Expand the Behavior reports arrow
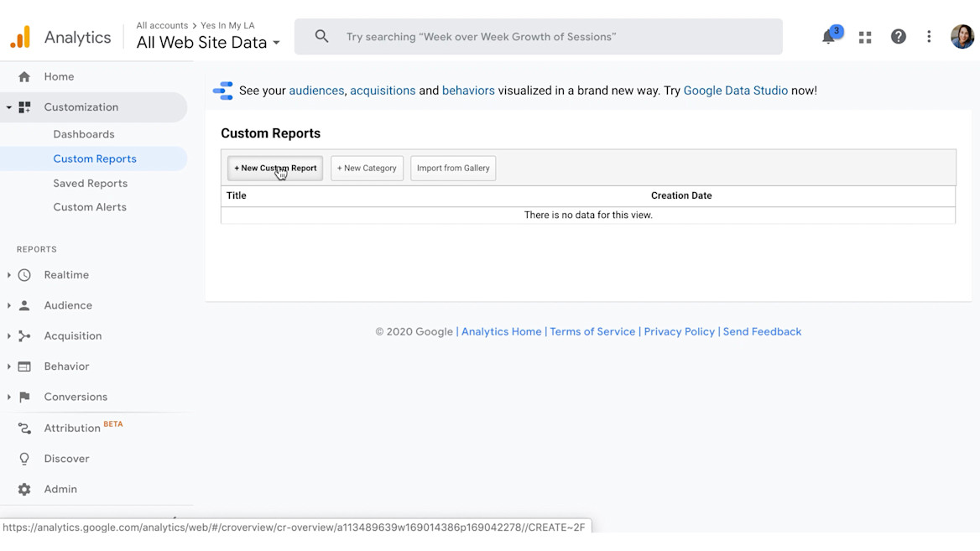Image resolution: width=980 pixels, height=551 pixels. pyautogui.click(x=8, y=366)
